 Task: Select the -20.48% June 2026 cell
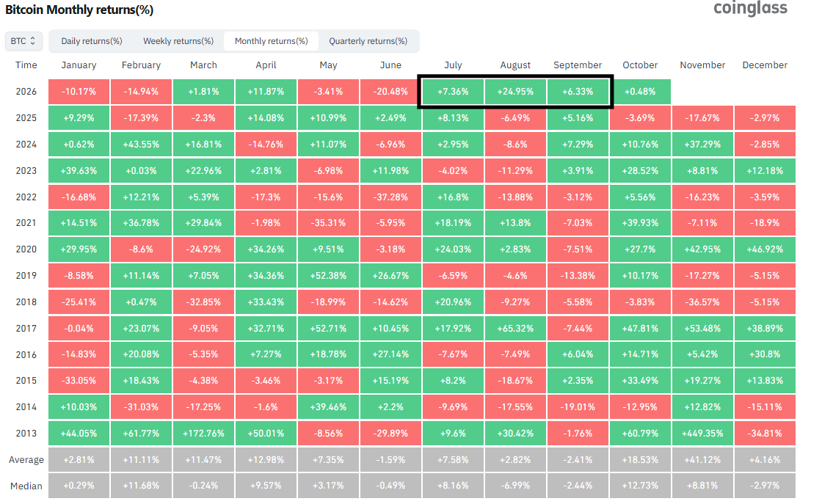[390, 92]
